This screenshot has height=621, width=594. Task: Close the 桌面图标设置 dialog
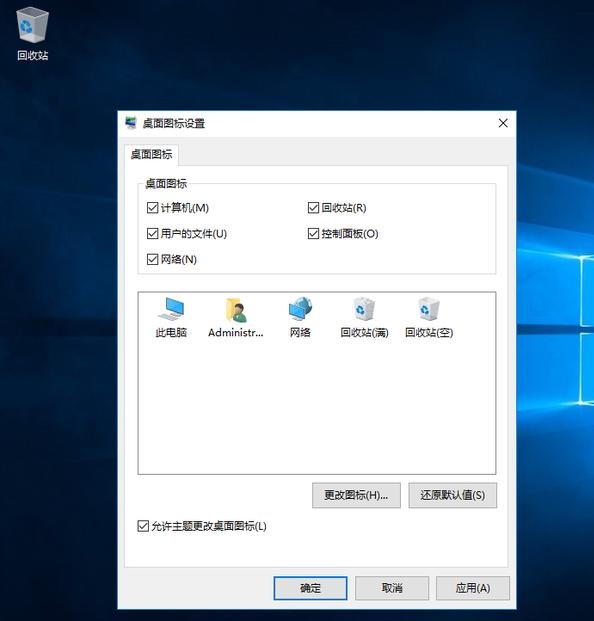tap(503, 123)
